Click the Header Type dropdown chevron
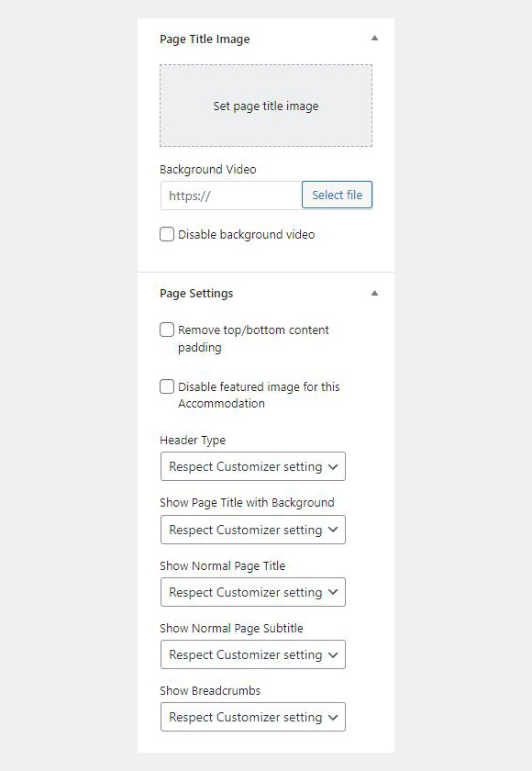Viewport: 532px width, 771px height. click(333, 466)
